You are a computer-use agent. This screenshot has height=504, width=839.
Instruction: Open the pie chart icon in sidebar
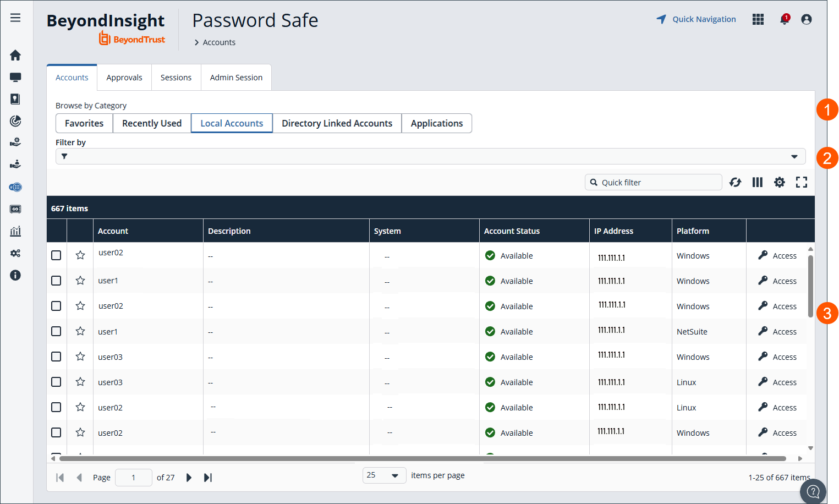15,120
